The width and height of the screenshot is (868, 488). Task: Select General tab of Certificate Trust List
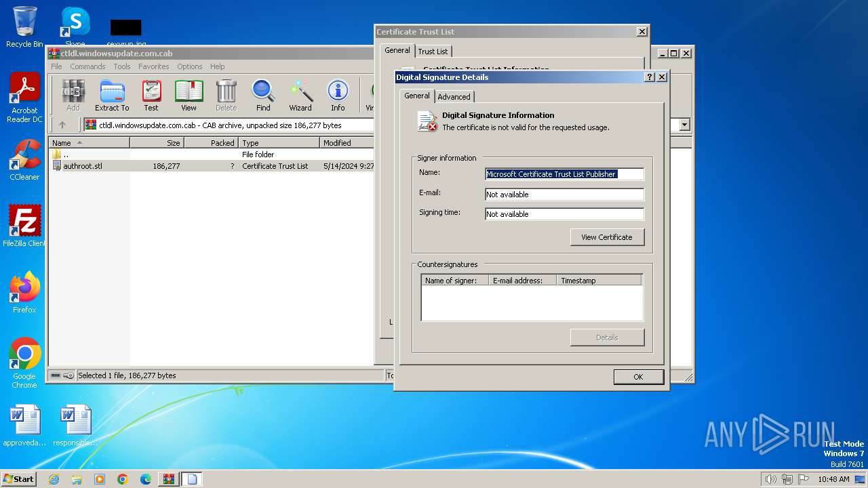pos(397,50)
